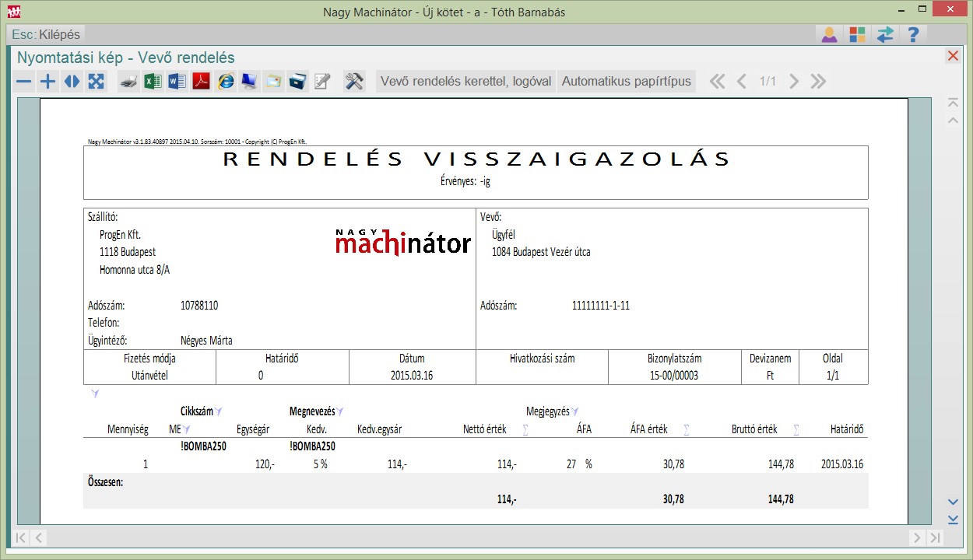
Task: Open print settings wrench-and-hammer icon
Action: tap(354, 82)
